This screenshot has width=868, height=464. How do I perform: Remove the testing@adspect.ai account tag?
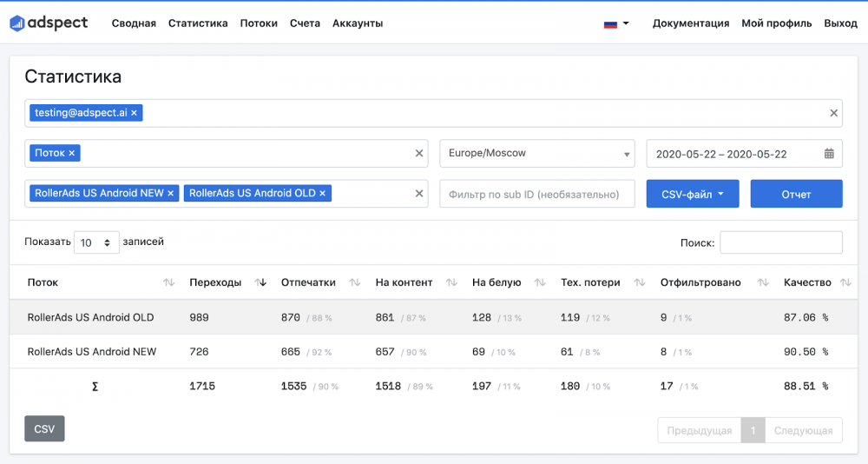(x=134, y=113)
